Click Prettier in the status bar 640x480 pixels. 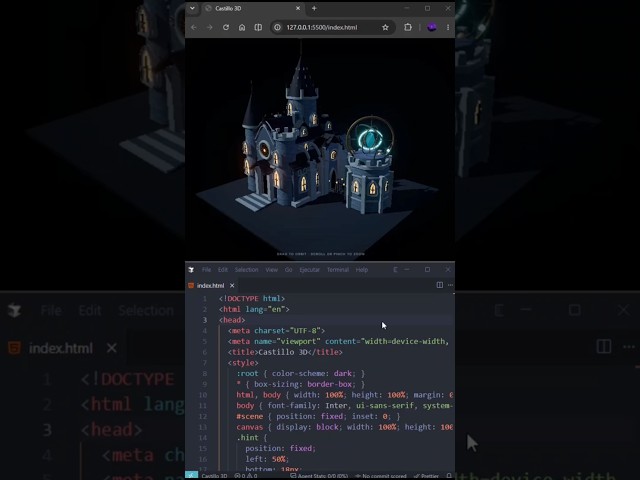pos(427,476)
